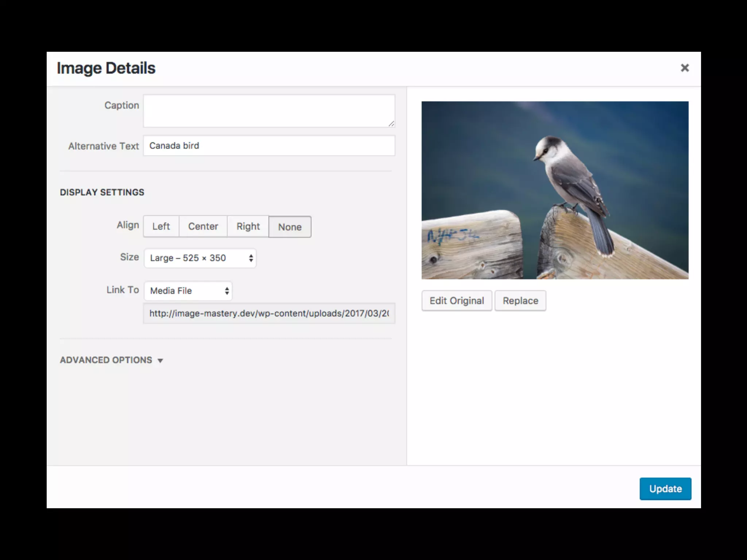Click the Replace image button
Viewport: 747px width, 560px height.
pos(520,301)
